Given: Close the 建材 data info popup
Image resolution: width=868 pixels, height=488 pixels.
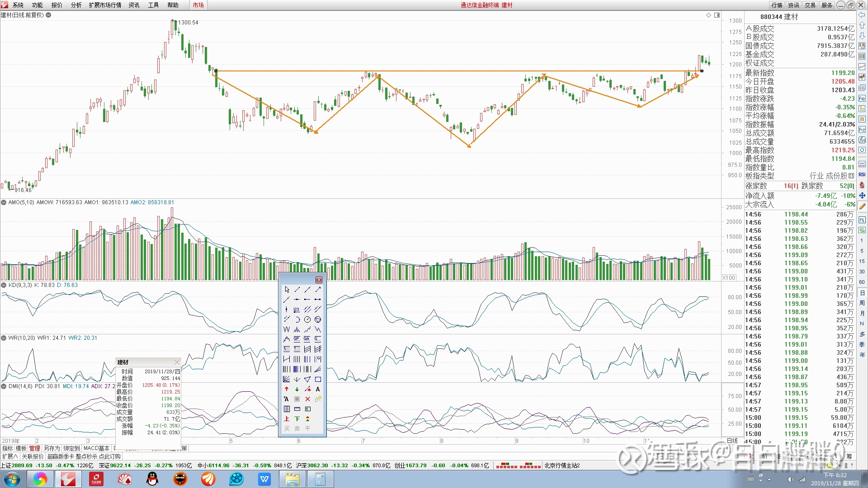Looking at the screenshot, I should point(177,362).
